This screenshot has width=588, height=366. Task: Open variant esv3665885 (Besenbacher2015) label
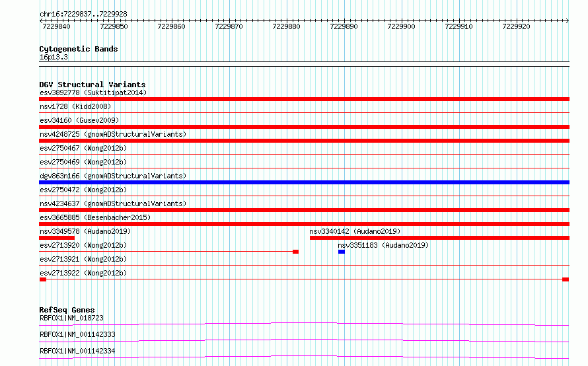pos(95,217)
